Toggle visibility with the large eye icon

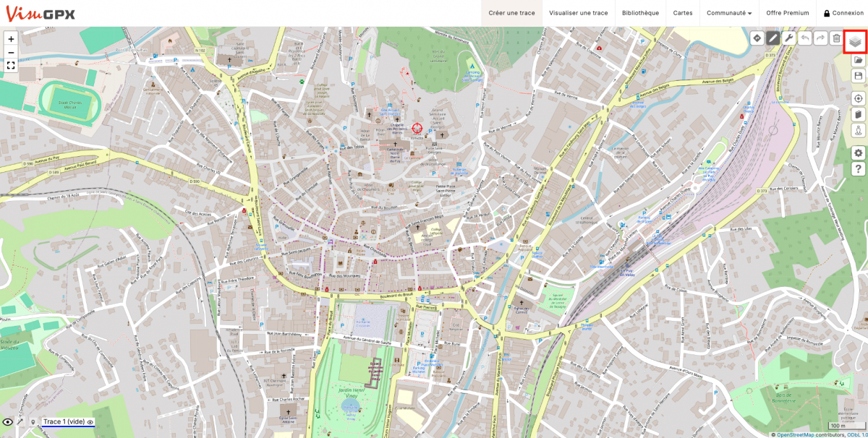coord(8,422)
